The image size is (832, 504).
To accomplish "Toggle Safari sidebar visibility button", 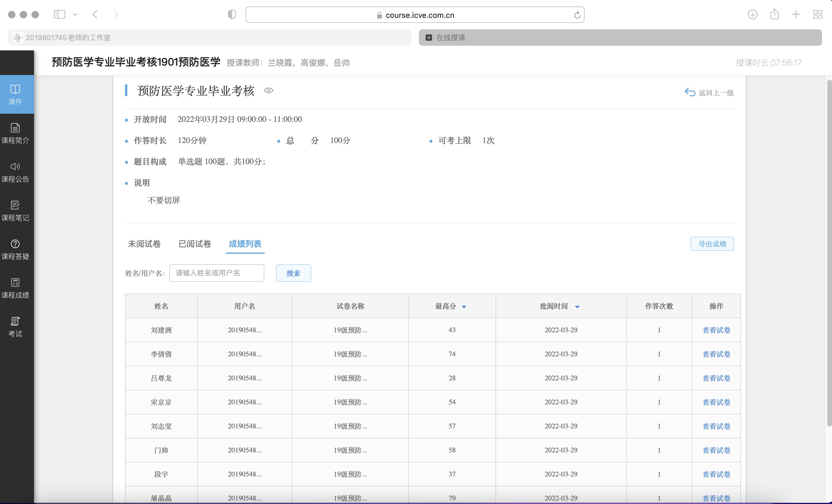I will click(60, 15).
